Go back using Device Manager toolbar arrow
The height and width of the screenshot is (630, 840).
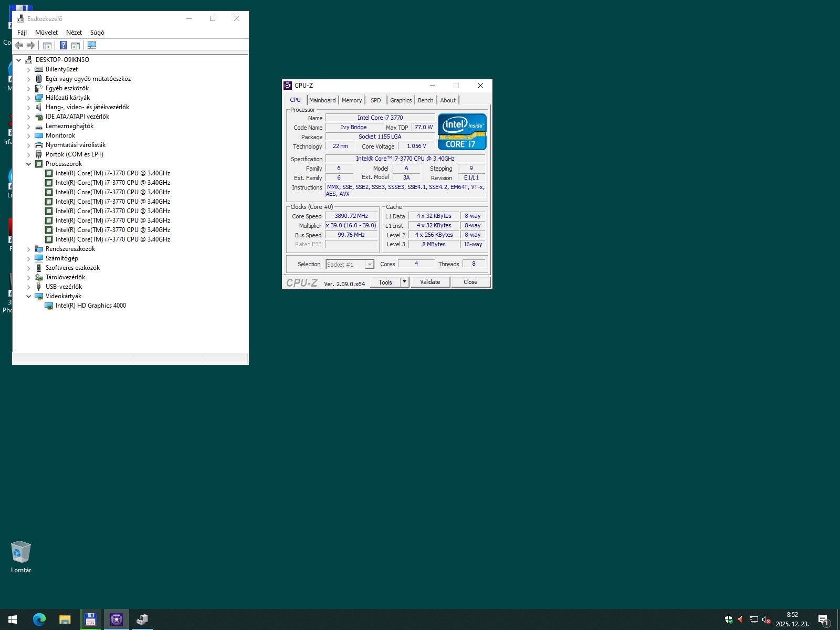point(19,46)
